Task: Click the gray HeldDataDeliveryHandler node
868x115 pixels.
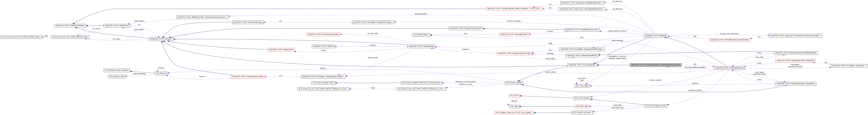Action: [x=656, y=65]
